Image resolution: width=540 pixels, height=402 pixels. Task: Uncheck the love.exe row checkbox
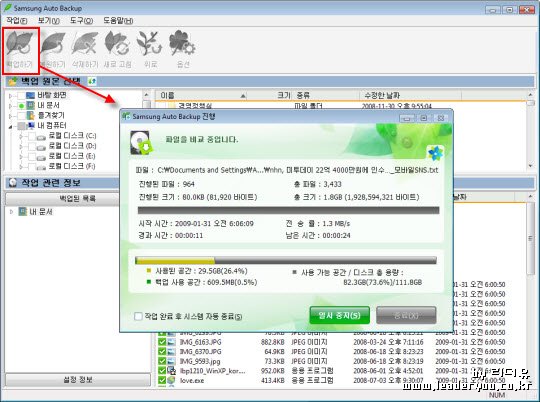(162, 381)
